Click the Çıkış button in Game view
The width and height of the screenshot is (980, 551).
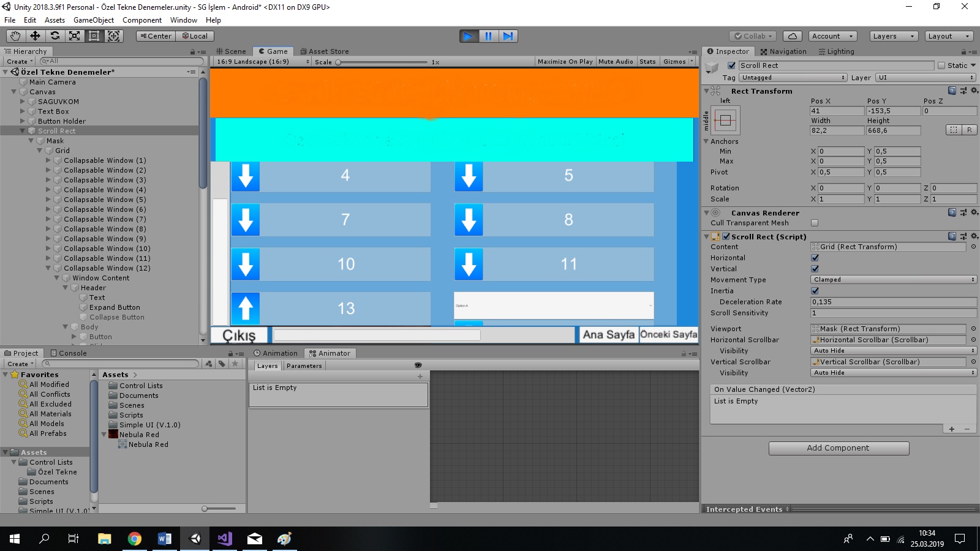click(x=239, y=335)
